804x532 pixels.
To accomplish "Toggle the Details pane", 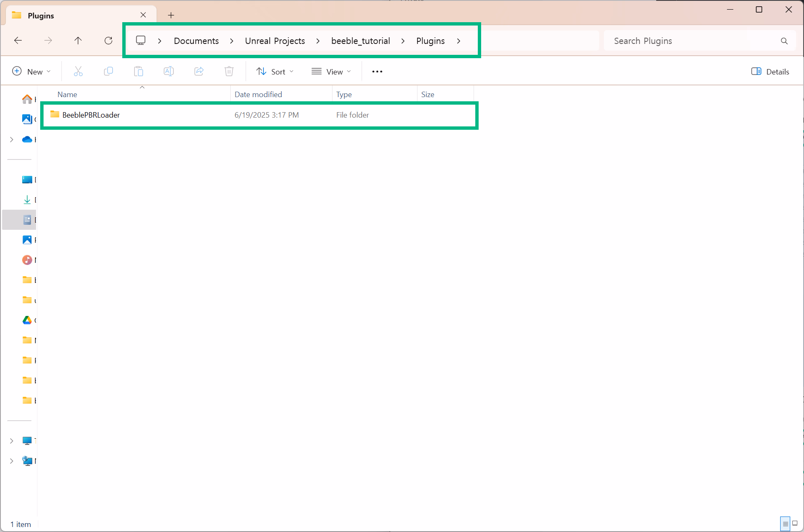I will click(x=770, y=72).
